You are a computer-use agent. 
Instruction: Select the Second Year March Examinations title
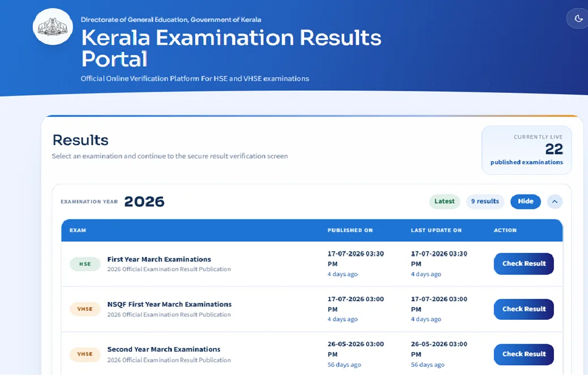tap(164, 349)
